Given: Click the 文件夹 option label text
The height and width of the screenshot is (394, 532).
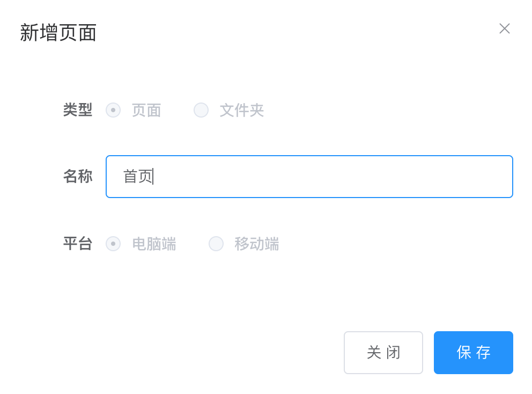Looking at the screenshot, I should [241, 111].
